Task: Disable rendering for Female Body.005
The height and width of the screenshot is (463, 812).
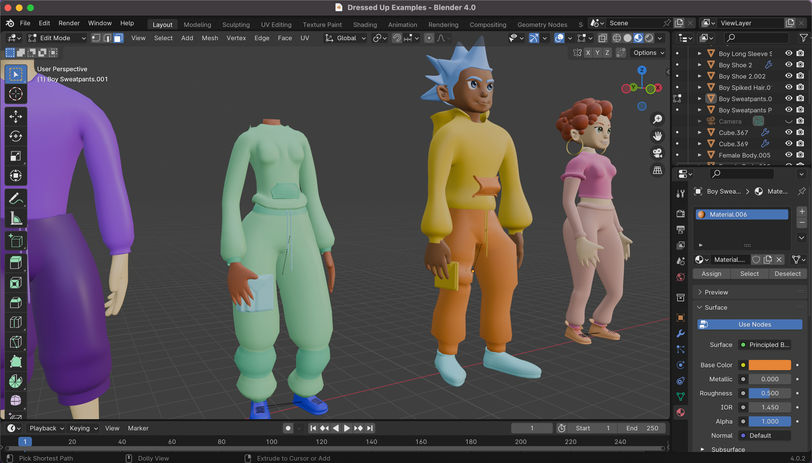Action: tap(800, 155)
